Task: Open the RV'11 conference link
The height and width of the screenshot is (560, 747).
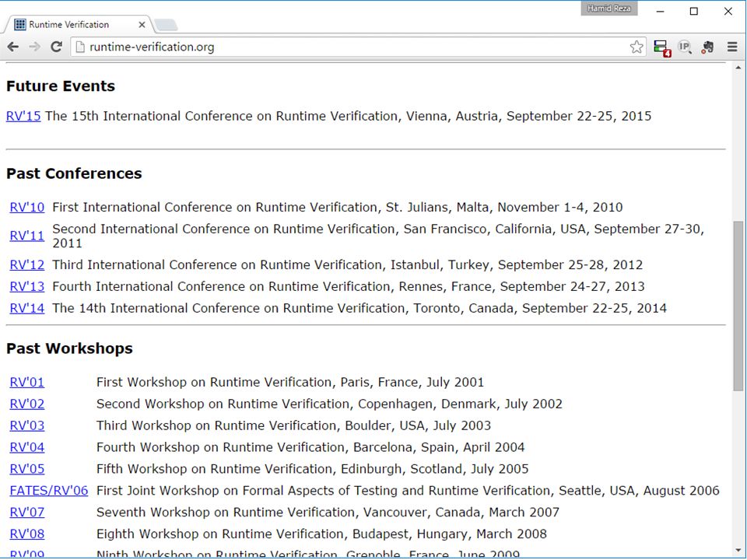Action: pos(27,236)
